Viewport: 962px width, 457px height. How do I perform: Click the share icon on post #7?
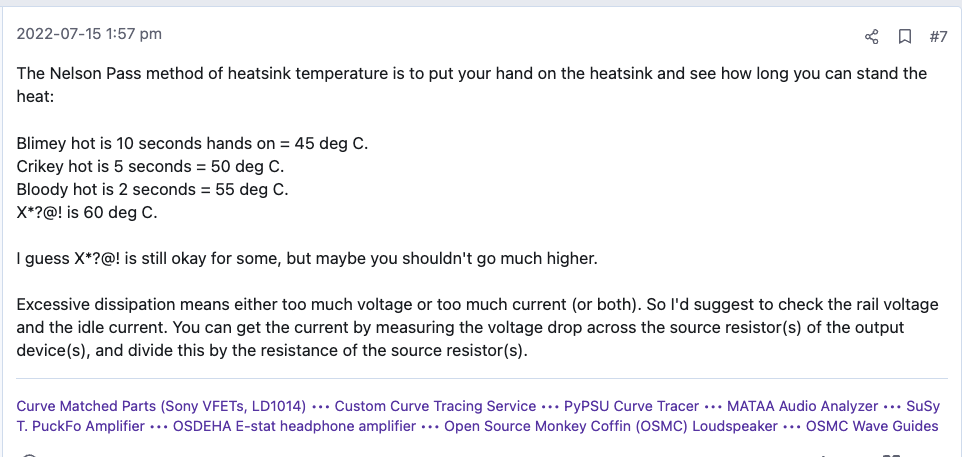click(x=871, y=37)
